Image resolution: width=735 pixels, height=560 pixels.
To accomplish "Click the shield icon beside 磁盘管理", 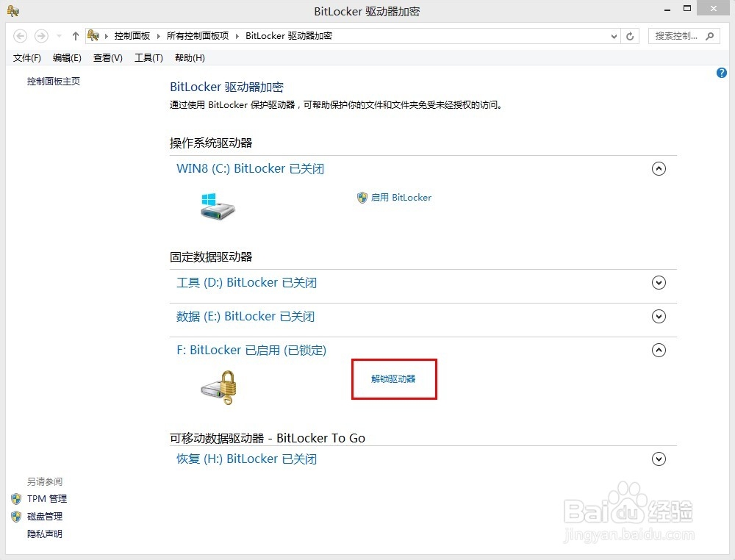I will [16, 517].
